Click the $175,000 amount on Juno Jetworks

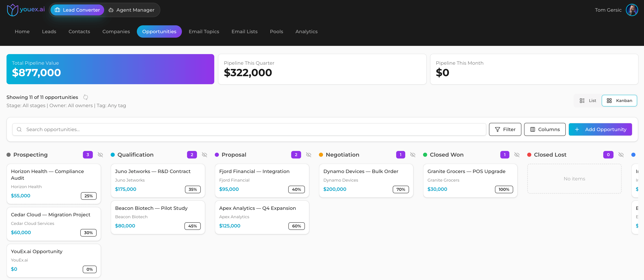click(126, 189)
